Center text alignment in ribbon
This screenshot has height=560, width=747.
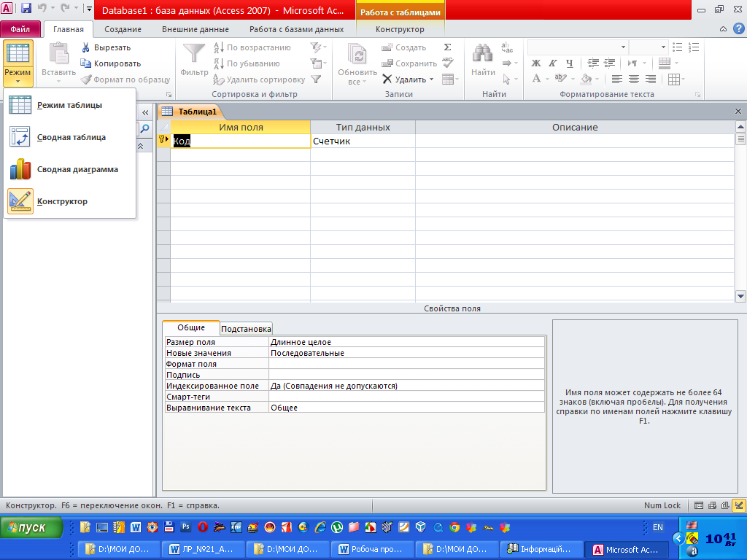[634, 79]
